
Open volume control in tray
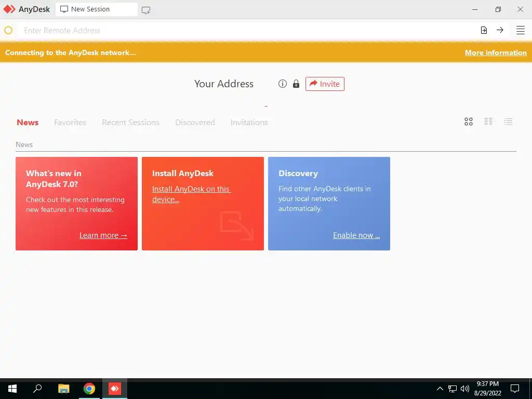pyautogui.click(x=465, y=389)
